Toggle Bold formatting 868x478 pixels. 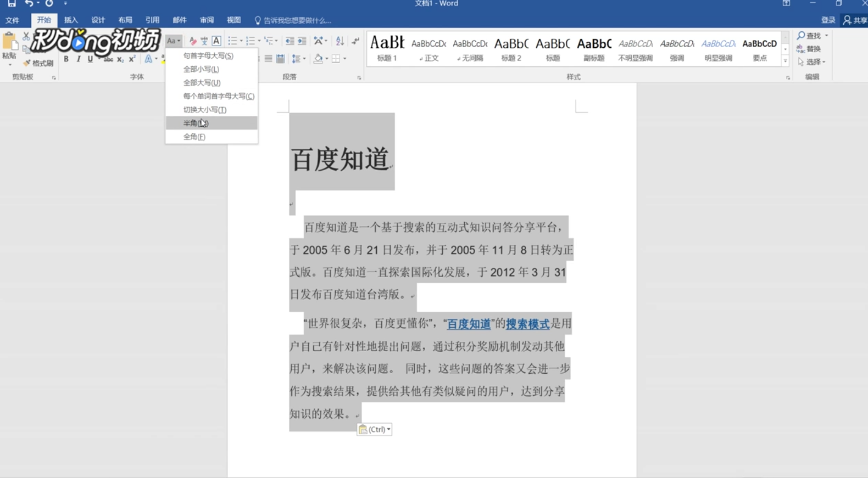[x=66, y=59]
